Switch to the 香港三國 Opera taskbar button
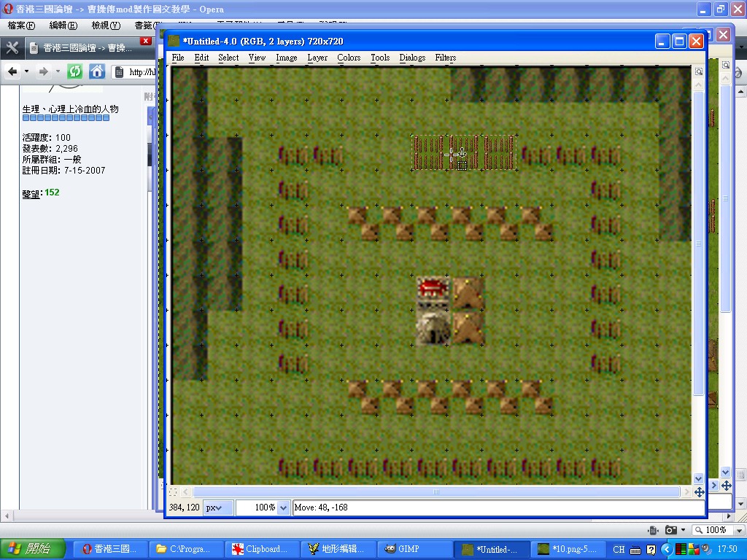The height and width of the screenshot is (560, 747). point(109,549)
